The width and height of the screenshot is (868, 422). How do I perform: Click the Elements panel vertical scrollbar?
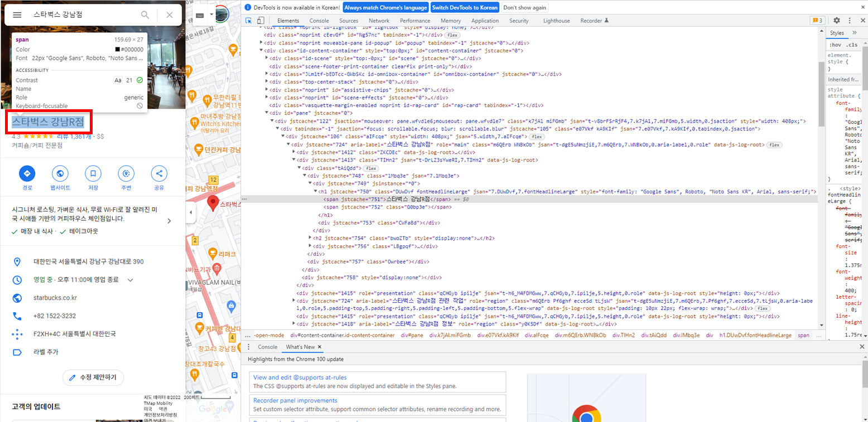[x=821, y=94]
